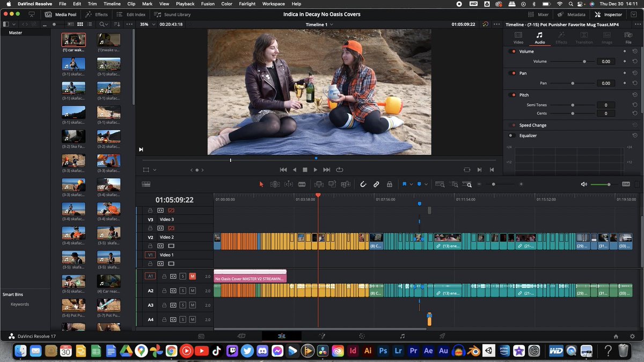Mute audio track A2

coord(192,291)
